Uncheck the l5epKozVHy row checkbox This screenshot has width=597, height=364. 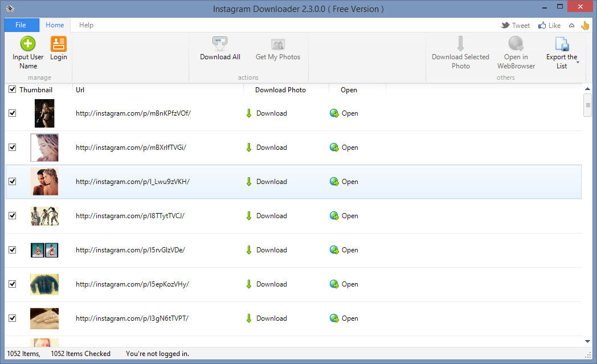[12, 284]
